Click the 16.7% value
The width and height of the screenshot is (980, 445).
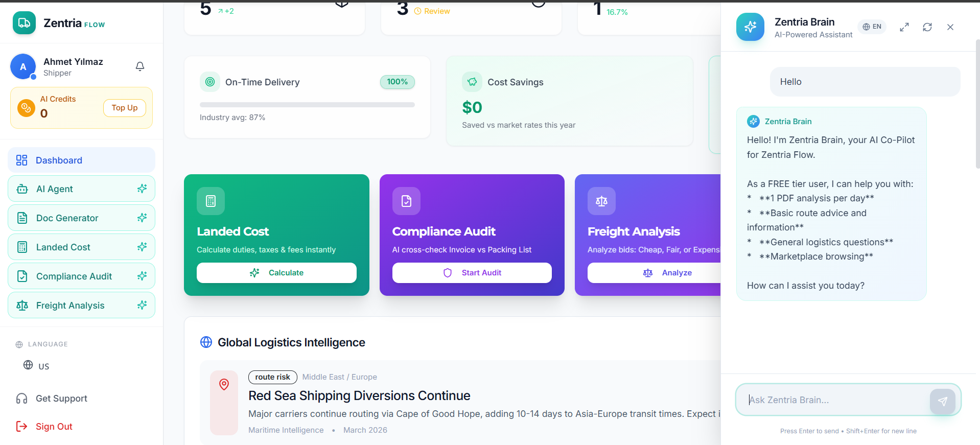[x=617, y=12]
